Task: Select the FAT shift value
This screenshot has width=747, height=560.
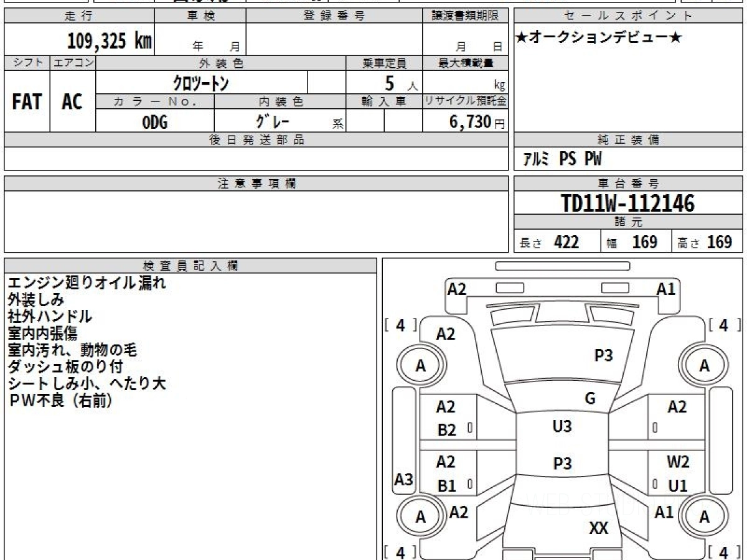Action: (x=27, y=102)
